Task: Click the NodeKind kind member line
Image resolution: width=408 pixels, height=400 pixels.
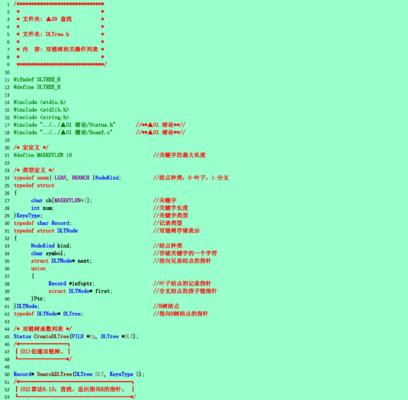Action: tap(51, 246)
